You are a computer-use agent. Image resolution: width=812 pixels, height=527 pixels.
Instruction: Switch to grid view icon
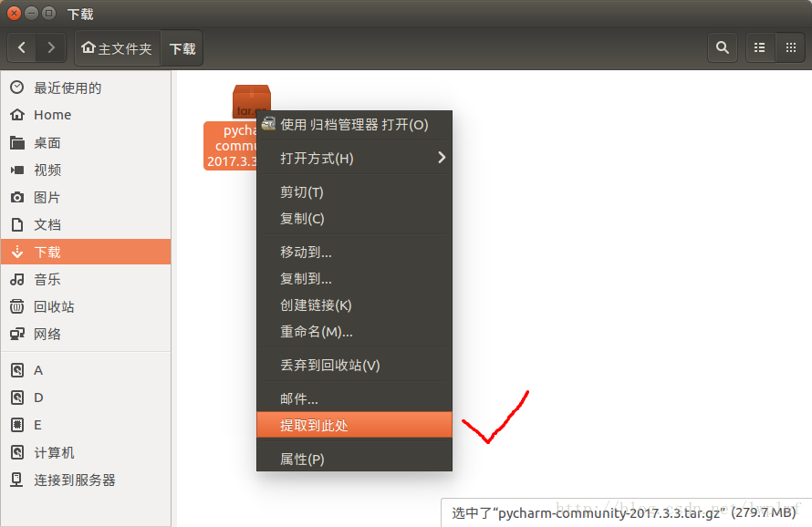pyautogui.click(x=790, y=48)
